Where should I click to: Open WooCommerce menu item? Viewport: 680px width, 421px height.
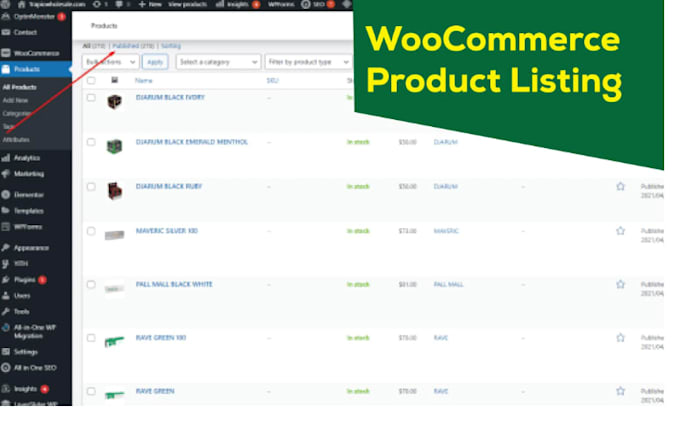click(36, 53)
